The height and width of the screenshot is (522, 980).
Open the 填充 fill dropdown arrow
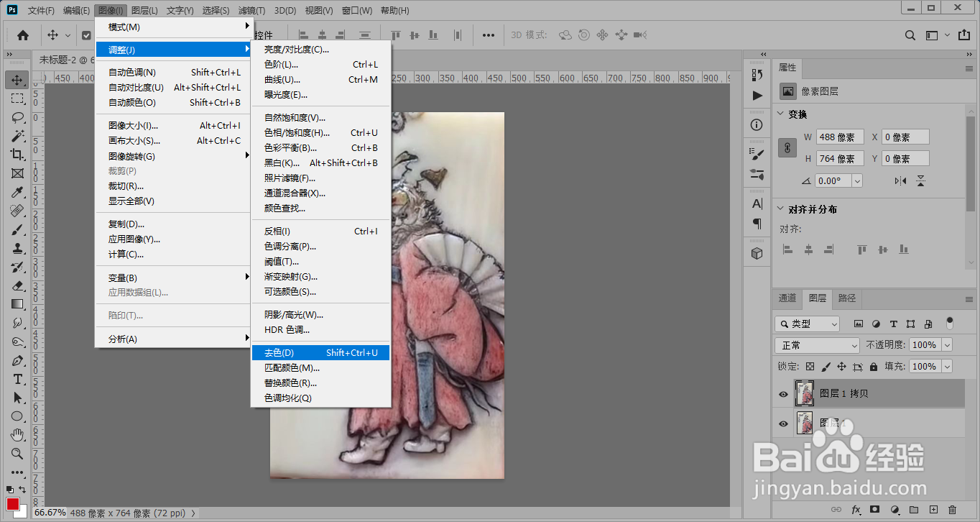[946, 367]
